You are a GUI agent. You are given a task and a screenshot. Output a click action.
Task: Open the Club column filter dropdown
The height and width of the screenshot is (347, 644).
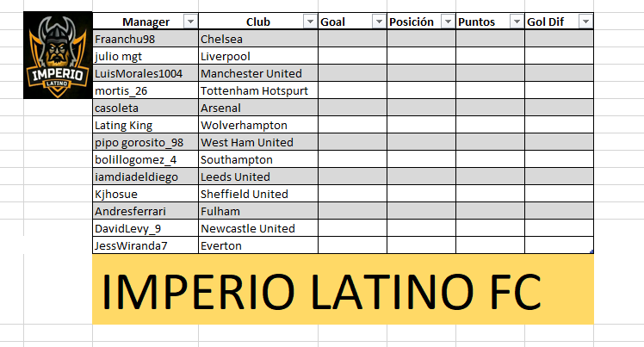click(310, 22)
